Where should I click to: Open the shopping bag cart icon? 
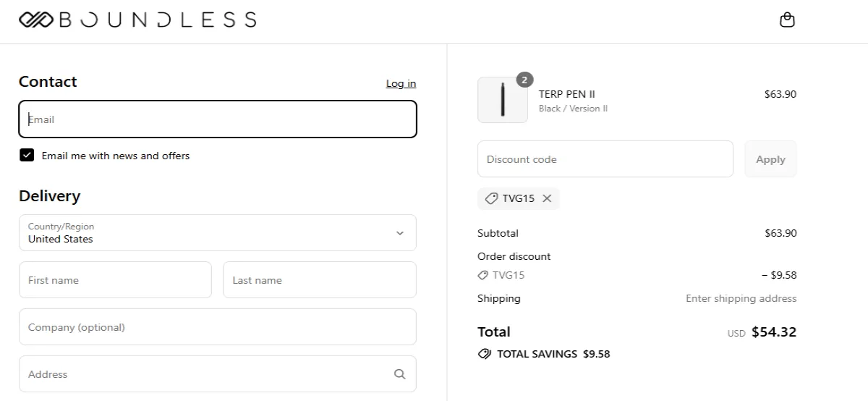pos(787,20)
